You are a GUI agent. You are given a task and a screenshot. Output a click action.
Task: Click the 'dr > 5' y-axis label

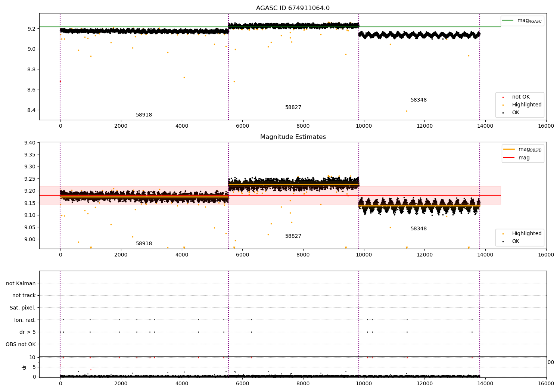[x=28, y=332]
